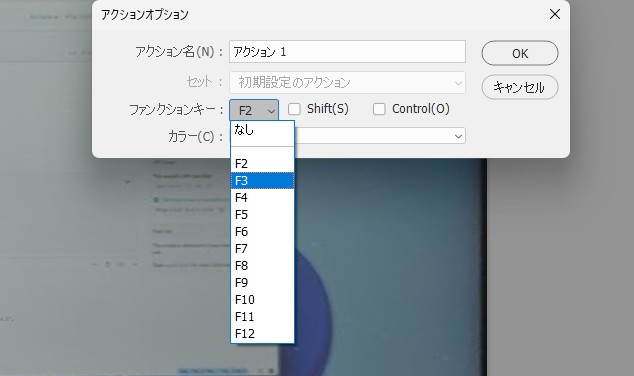The width and height of the screenshot is (634, 376).
Task: Enable the Control(O) checkbox
Action: click(379, 109)
